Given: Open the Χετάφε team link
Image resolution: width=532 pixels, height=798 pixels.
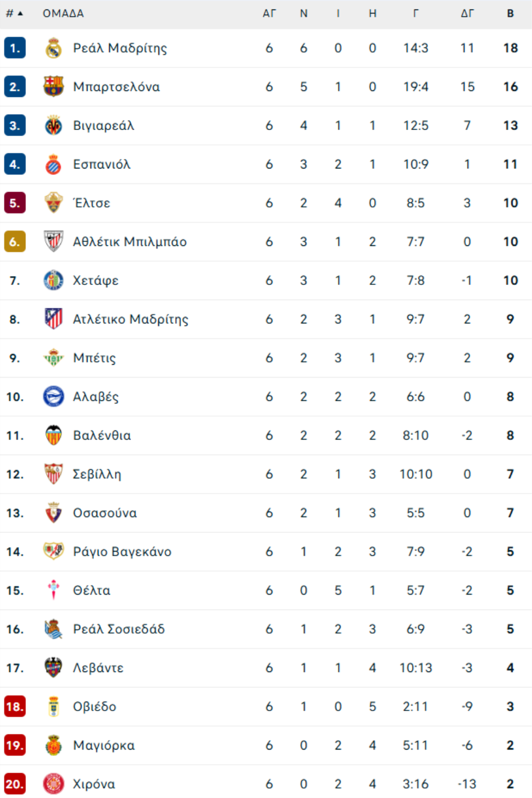Looking at the screenshot, I should [96, 281].
